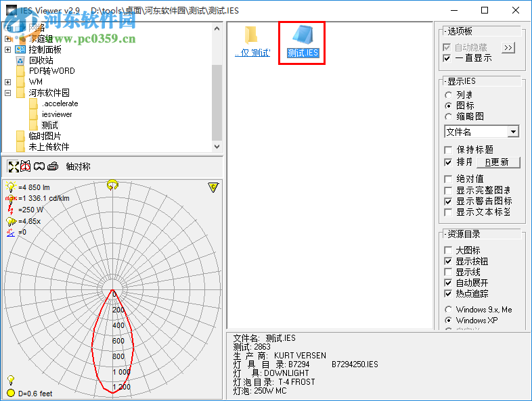Expand the 控制面板 tree node

[8, 49]
